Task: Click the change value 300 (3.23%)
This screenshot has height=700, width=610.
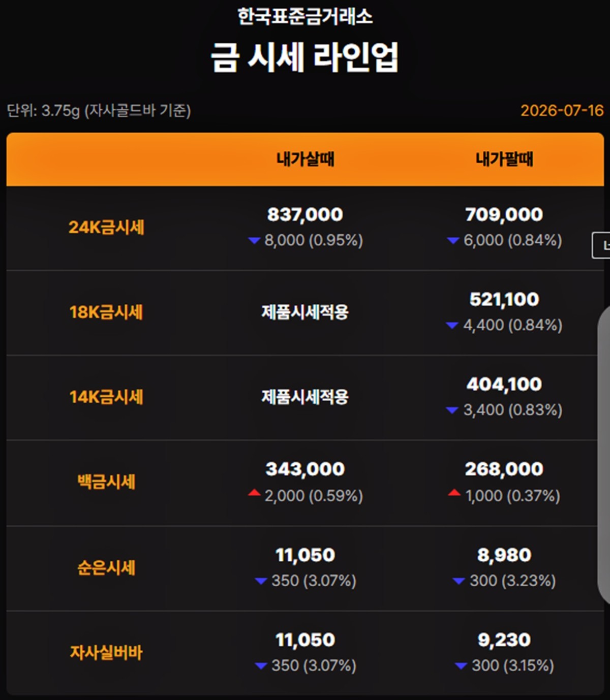Action: click(x=513, y=581)
